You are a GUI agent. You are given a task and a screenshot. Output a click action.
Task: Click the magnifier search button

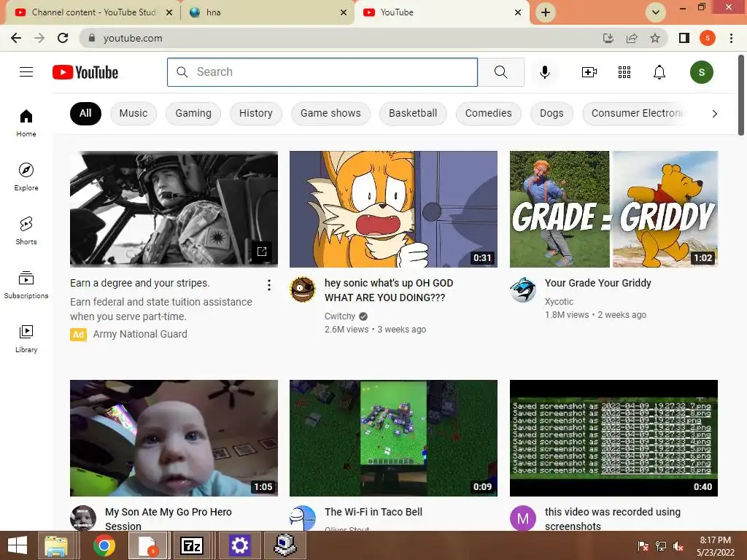click(500, 72)
